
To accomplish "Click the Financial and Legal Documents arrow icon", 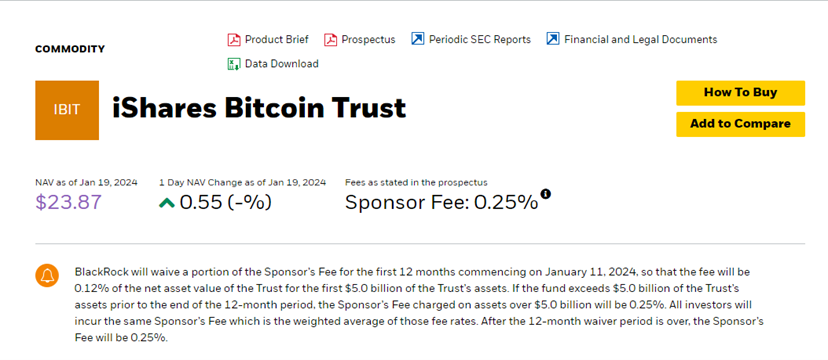I will click(x=553, y=40).
